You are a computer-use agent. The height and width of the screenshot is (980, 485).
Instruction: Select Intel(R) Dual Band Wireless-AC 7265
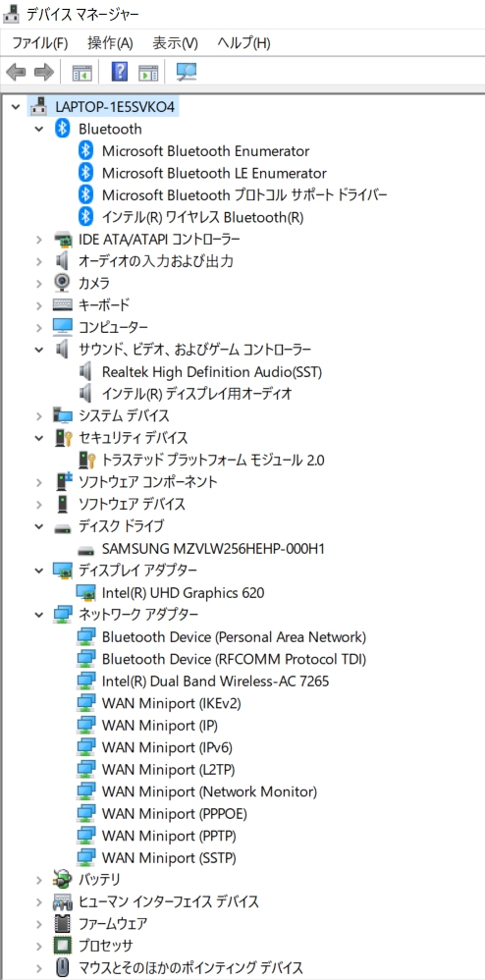(x=215, y=681)
